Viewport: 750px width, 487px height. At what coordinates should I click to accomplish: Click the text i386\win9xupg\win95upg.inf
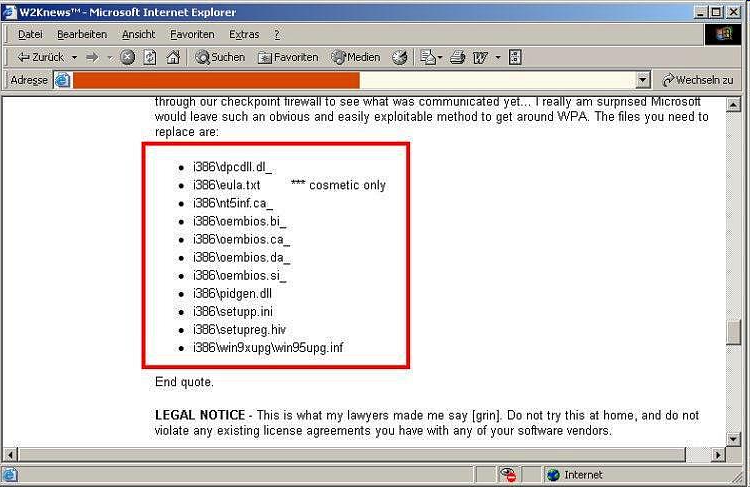coord(268,348)
